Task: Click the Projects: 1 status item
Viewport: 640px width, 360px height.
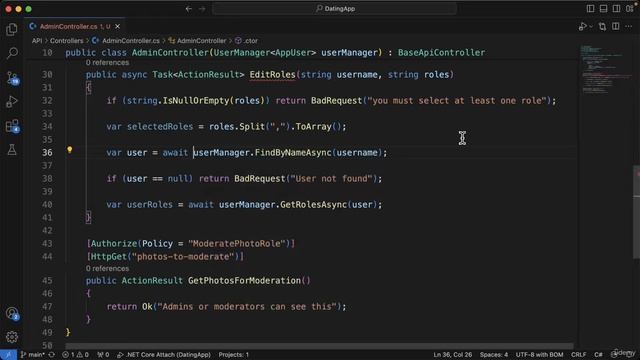Action: [234, 355]
